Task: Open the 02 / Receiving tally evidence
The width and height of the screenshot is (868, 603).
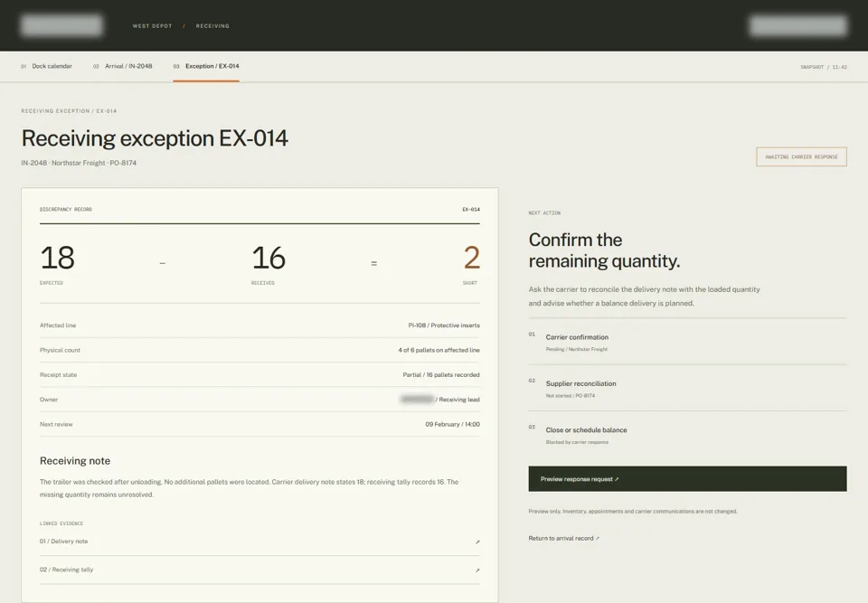Action: (x=259, y=570)
